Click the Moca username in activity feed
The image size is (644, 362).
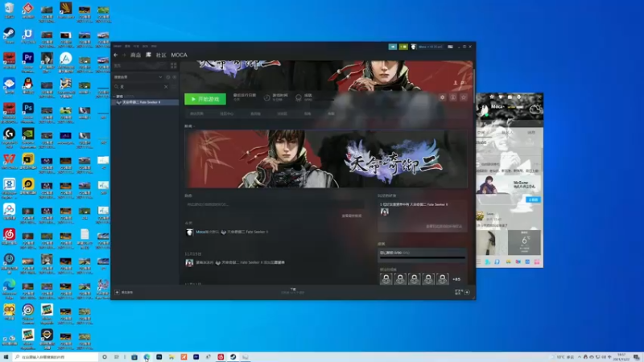[200, 232]
